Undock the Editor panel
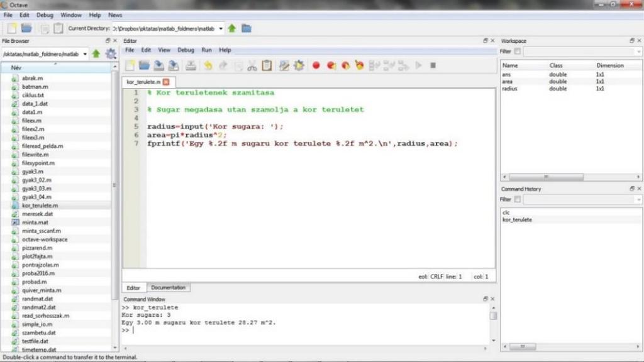This screenshot has width=644, height=362. click(486, 41)
